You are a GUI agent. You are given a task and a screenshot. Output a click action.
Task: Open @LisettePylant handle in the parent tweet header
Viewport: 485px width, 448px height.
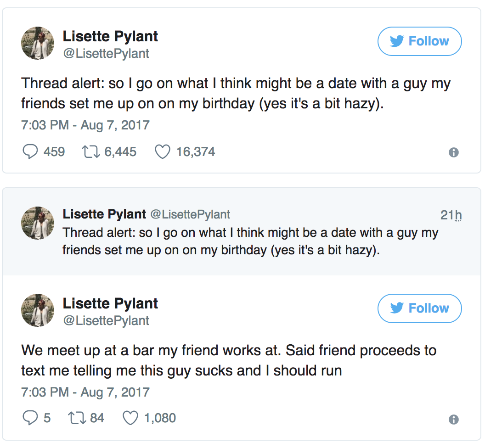coord(190,214)
